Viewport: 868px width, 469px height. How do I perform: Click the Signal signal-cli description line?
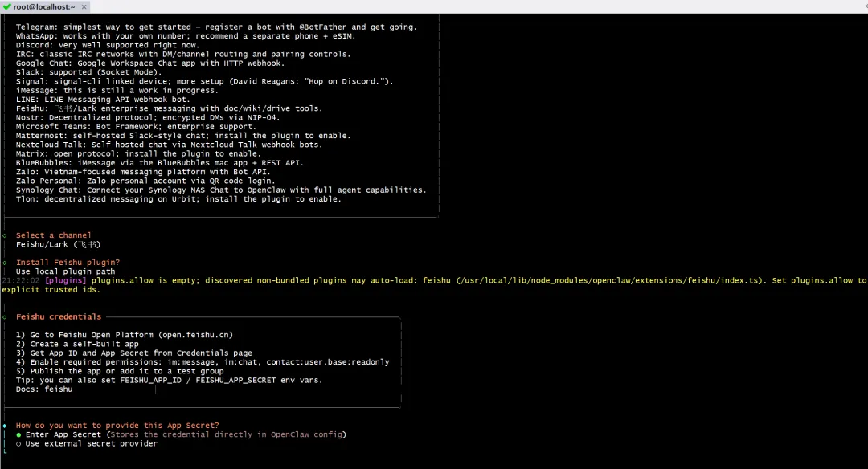pyautogui.click(x=204, y=81)
